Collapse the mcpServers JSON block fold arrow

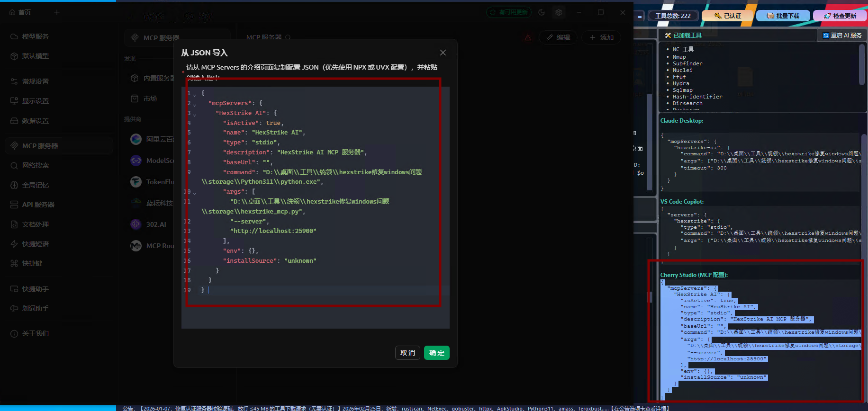pos(194,105)
